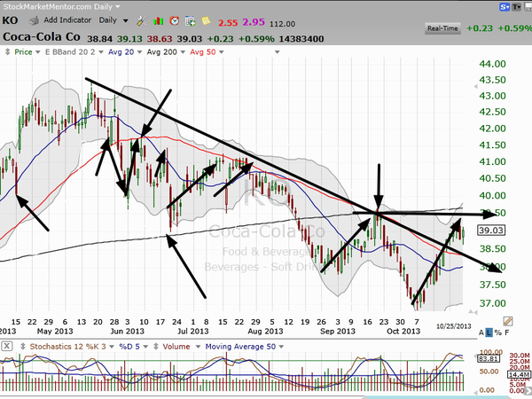Expand the %D 5 dropdown
The width and height of the screenshot is (532, 399).
(x=145, y=347)
